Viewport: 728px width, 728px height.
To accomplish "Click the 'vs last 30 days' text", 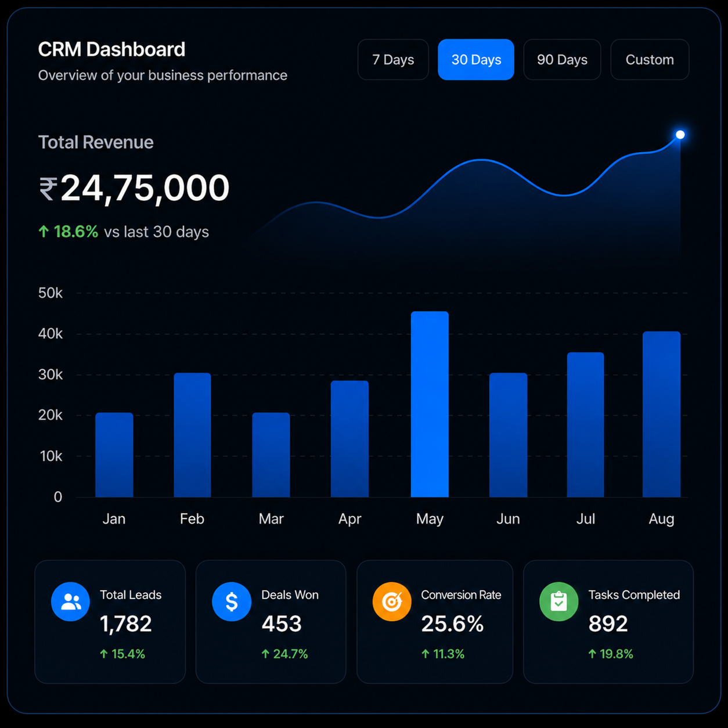I will point(157,232).
